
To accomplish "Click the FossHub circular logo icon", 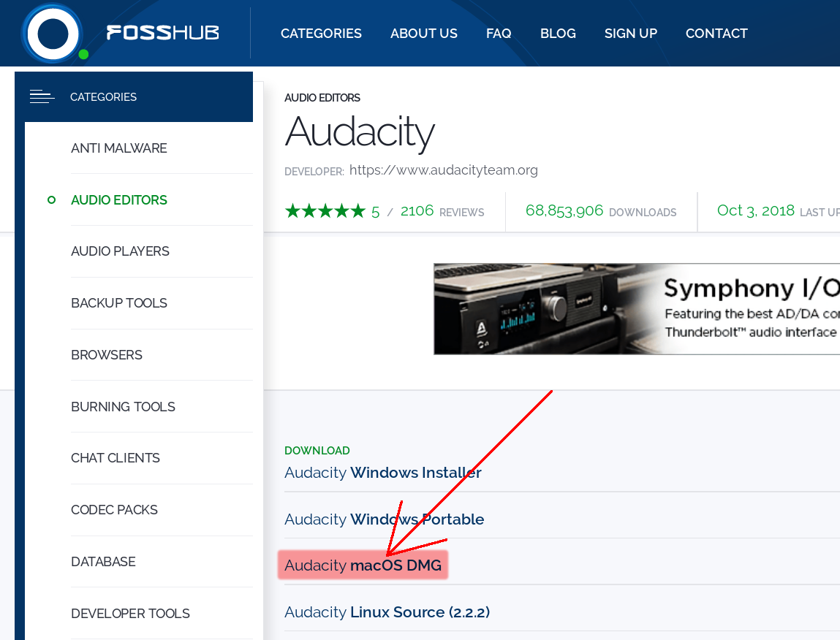I will [x=53, y=33].
